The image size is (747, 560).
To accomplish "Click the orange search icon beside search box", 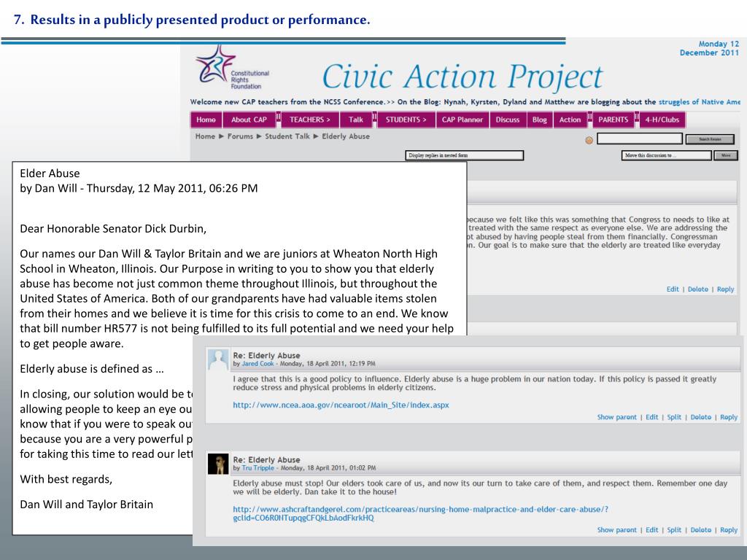I will pos(589,140).
